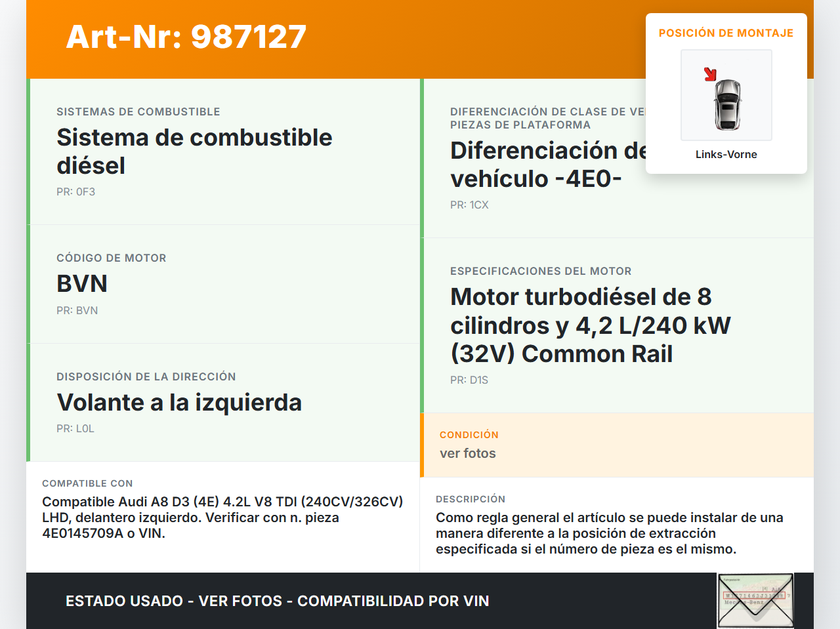Click the ESTADO USADO footer banner text
The height and width of the screenshot is (629, 840).
278,601
